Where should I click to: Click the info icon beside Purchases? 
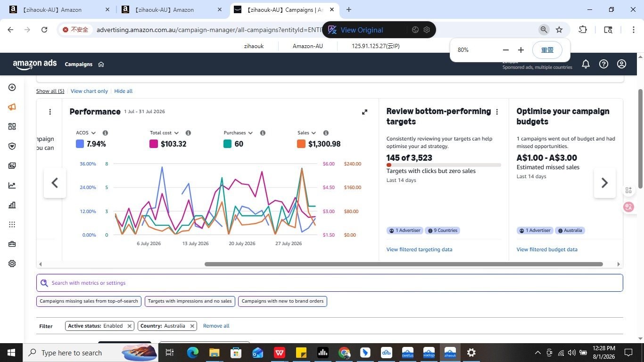click(x=263, y=133)
